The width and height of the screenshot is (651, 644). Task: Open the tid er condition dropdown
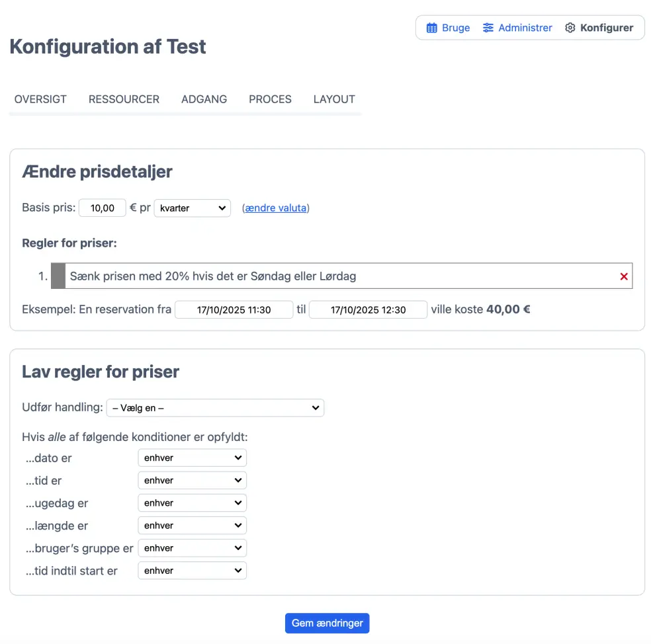[x=192, y=480]
